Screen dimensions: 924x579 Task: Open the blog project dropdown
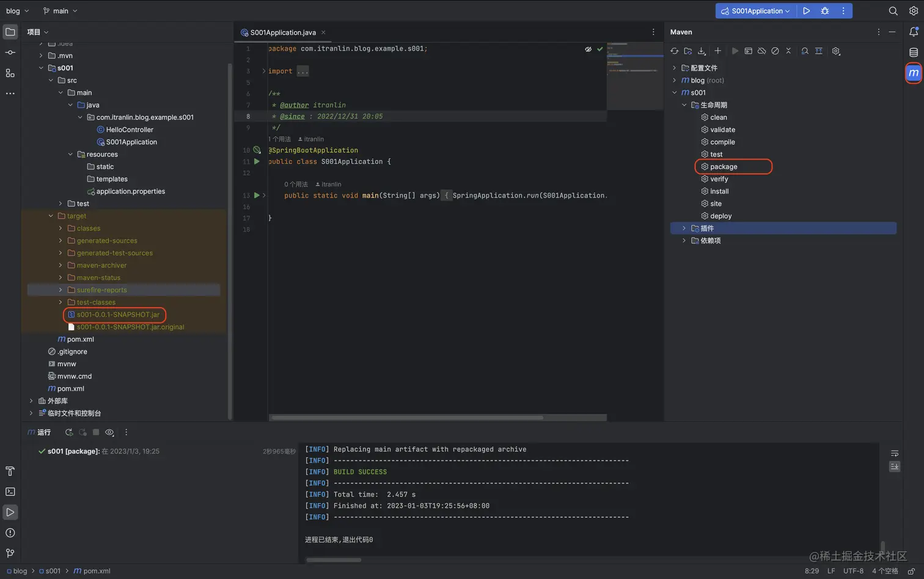pos(17,11)
